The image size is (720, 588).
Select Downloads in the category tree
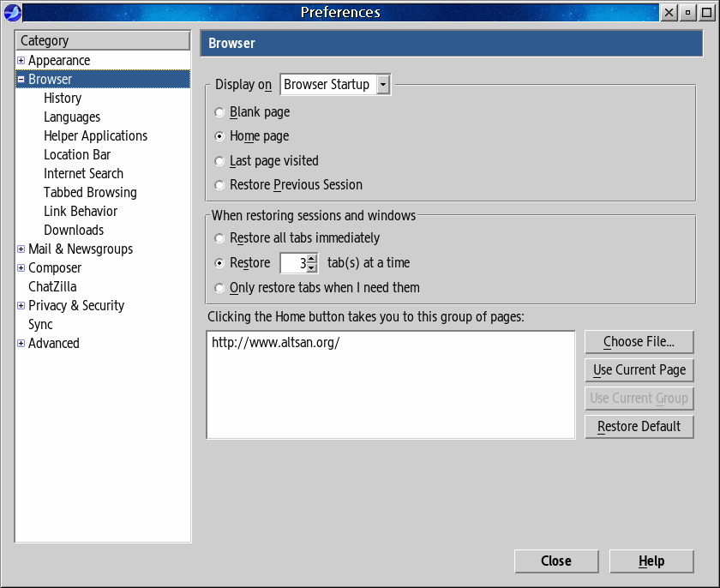74,231
